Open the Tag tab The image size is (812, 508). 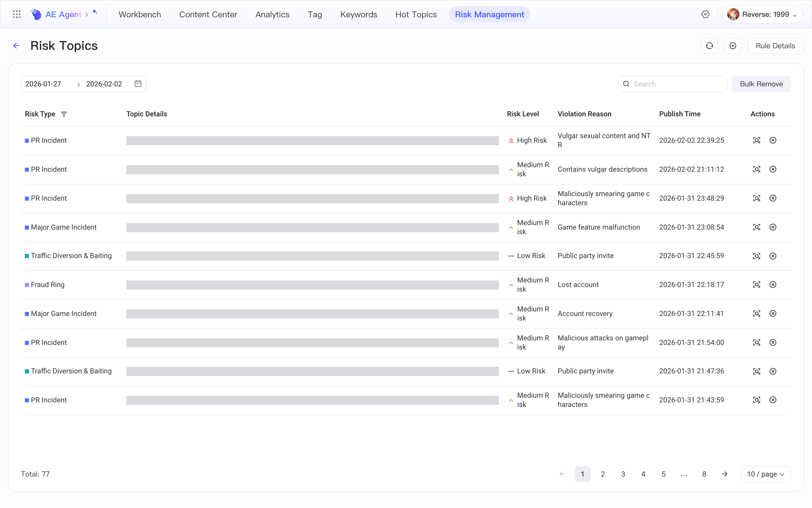315,14
